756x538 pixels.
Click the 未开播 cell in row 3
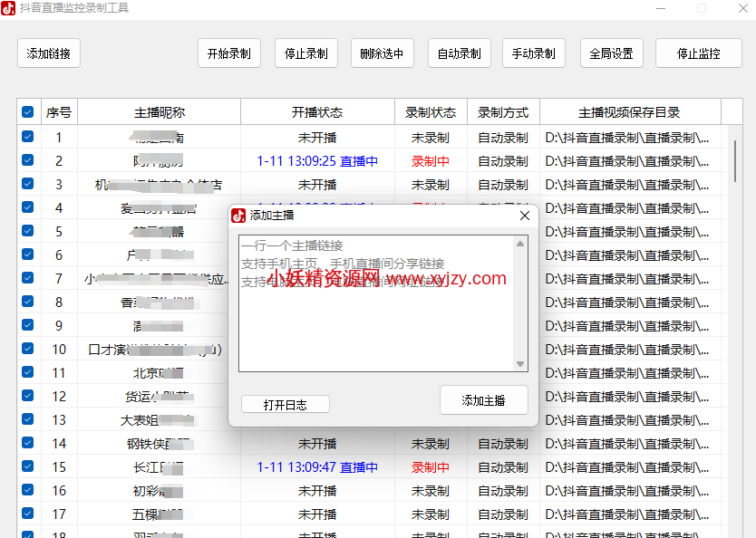[x=317, y=185]
